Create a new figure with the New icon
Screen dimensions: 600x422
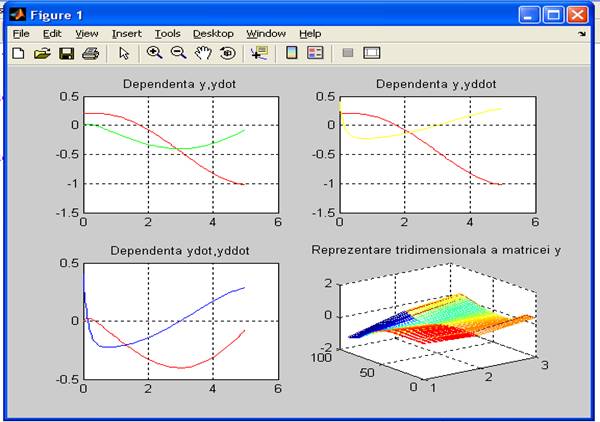click(18, 53)
